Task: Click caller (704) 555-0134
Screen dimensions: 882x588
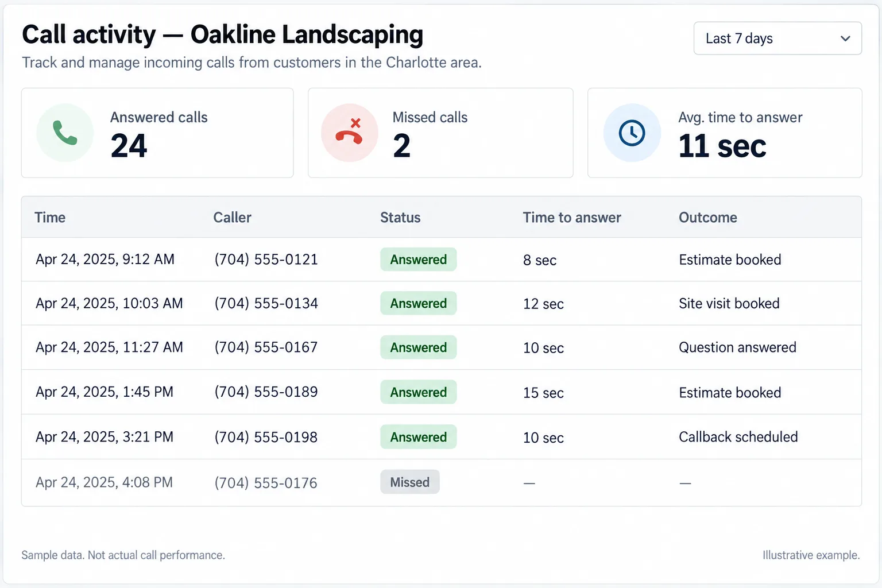Action: click(x=266, y=303)
